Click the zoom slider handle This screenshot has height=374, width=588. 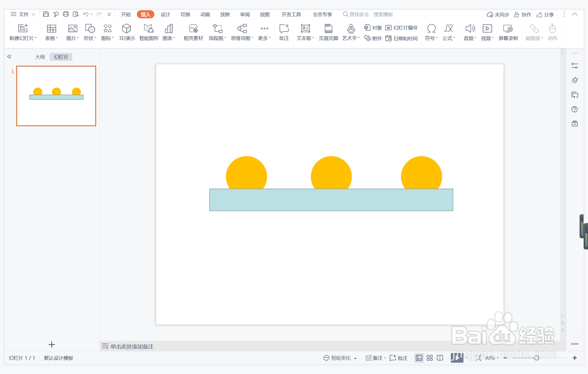pos(536,358)
